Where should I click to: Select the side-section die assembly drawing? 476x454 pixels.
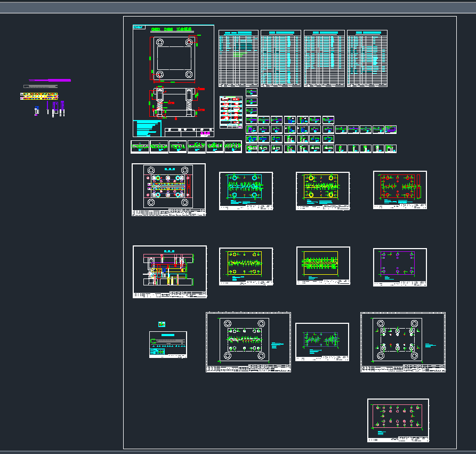[x=170, y=272]
